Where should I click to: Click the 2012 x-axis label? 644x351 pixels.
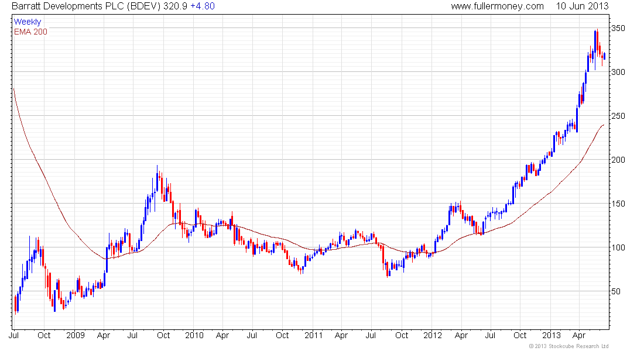point(433,335)
